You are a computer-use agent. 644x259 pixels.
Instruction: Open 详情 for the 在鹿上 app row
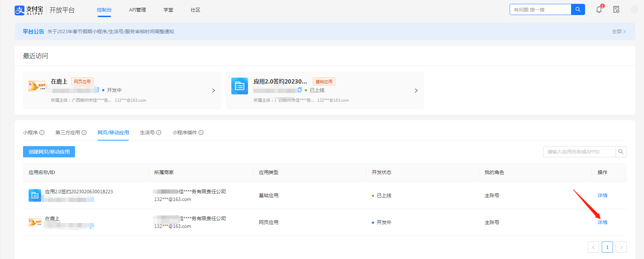click(x=602, y=222)
